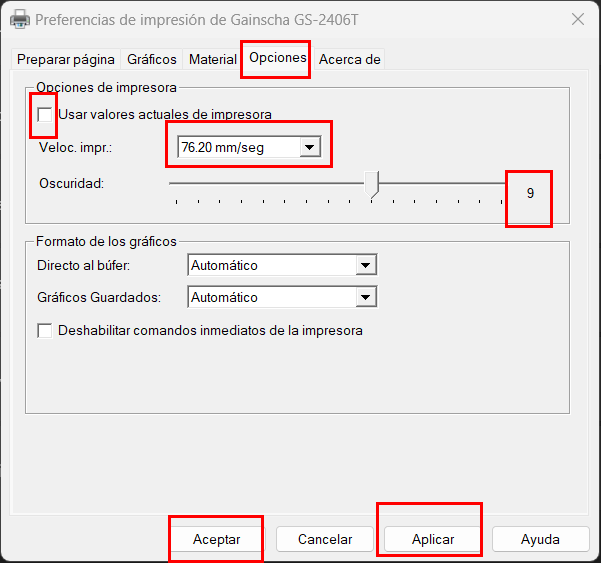Click the Oscuridad slider track right end
This screenshot has width=601, height=563.
click(503, 184)
